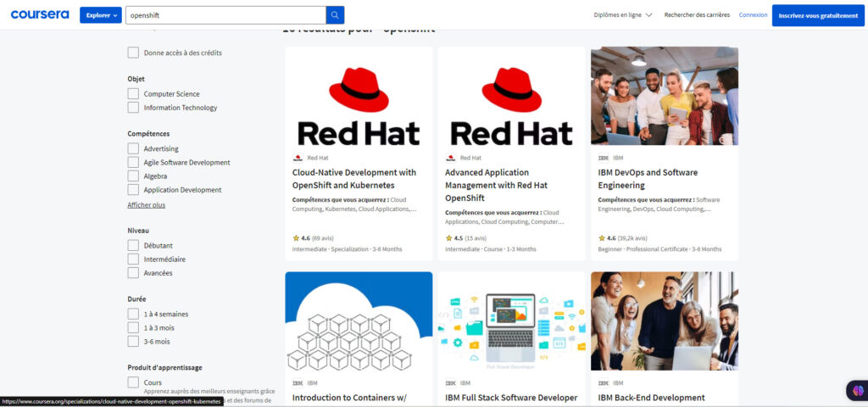The image size is (868, 407).
Task: Click IBM logo on Back-End Development card
Action: 604,382
